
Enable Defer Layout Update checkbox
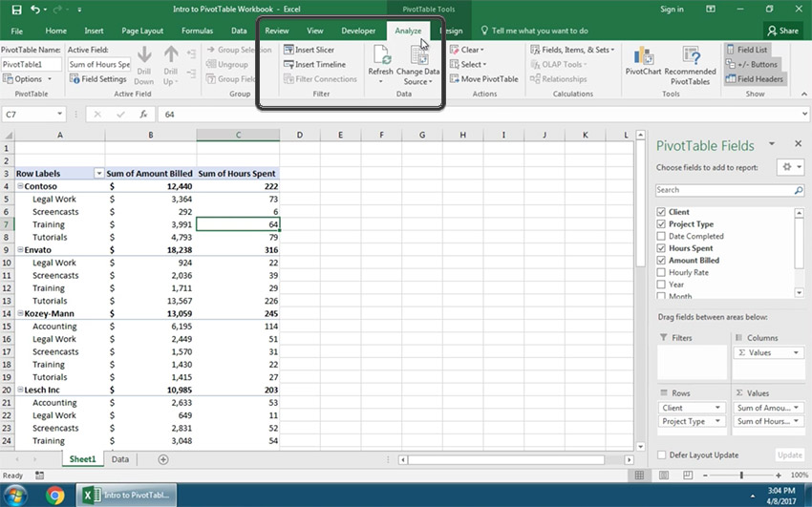tap(661, 455)
